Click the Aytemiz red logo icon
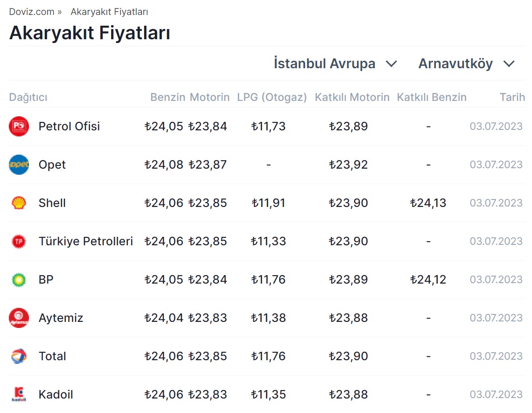The width and height of the screenshot is (532, 413). (19, 318)
